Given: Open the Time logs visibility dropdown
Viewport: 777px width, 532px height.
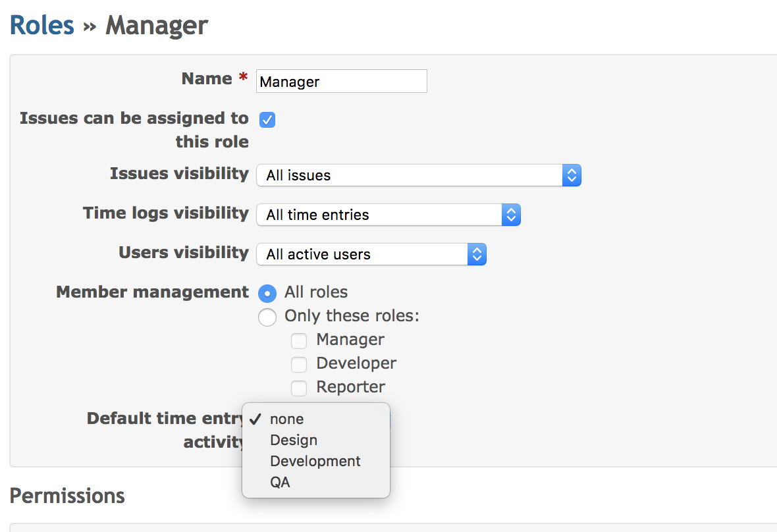Looking at the screenshot, I should click(388, 215).
